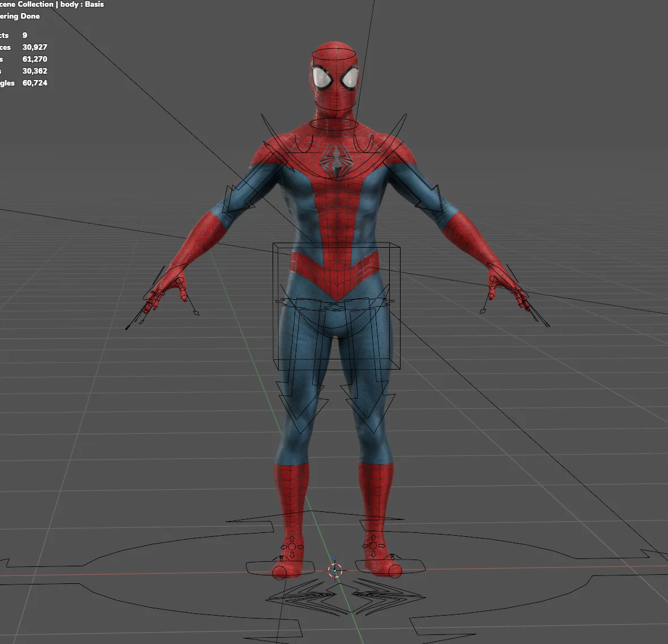Select the left leg downward arrow bone
This screenshot has height=644, width=668.
tap(297, 408)
